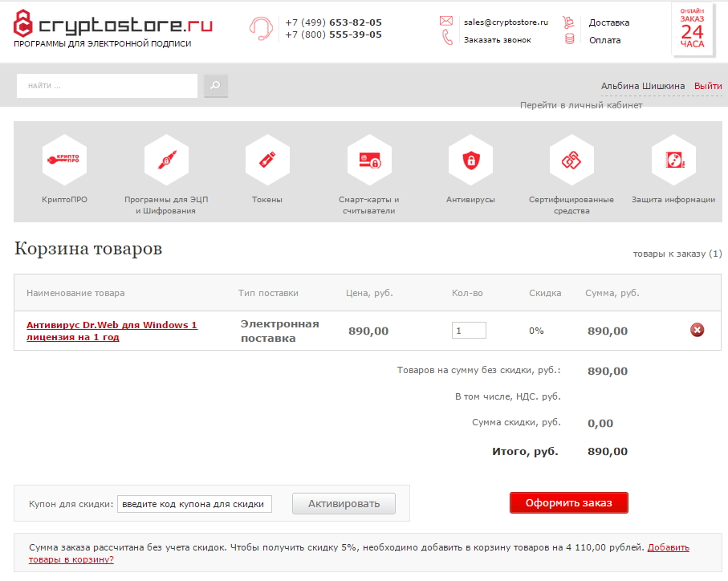
Task: Open the Токены hexagon icon
Action: click(x=267, y=160)
